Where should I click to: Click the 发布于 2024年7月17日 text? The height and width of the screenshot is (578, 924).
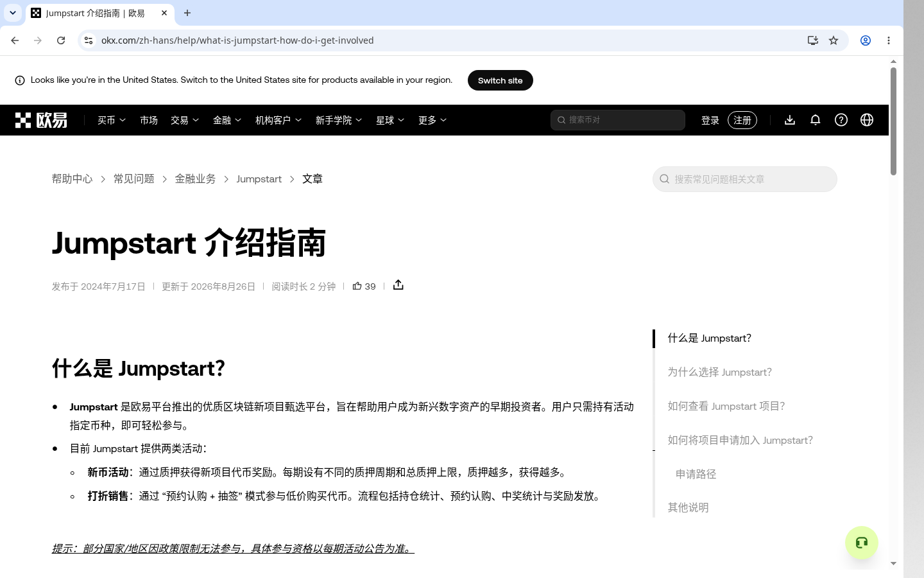pos(99,286)
